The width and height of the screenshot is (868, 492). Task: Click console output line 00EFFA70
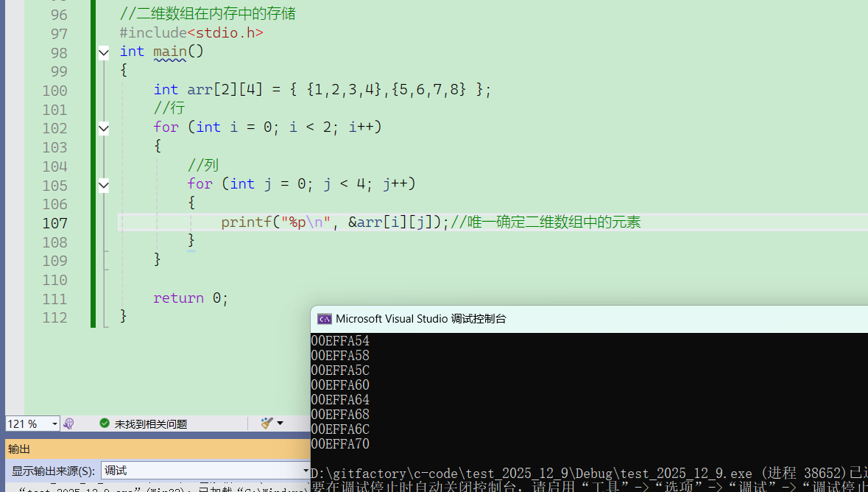point(340,444)
